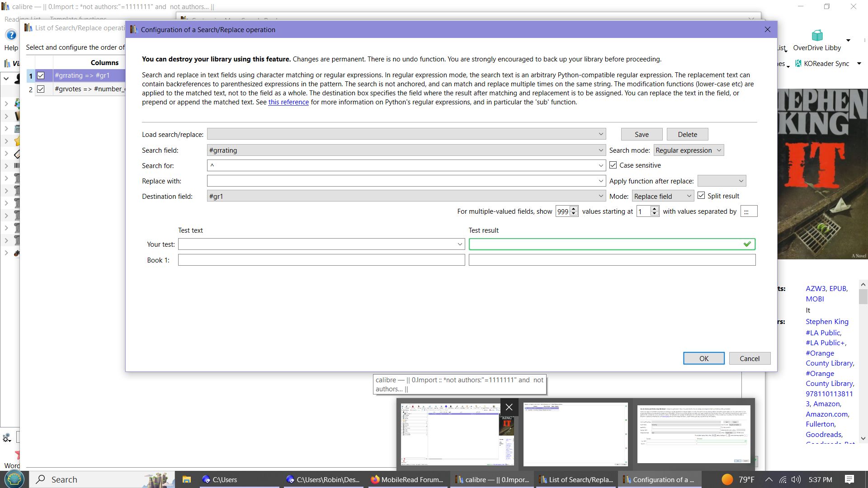This screenshot has height=488, width=868.
Task: Open File Explorer from the taskbar
Action: click(186, 479)
